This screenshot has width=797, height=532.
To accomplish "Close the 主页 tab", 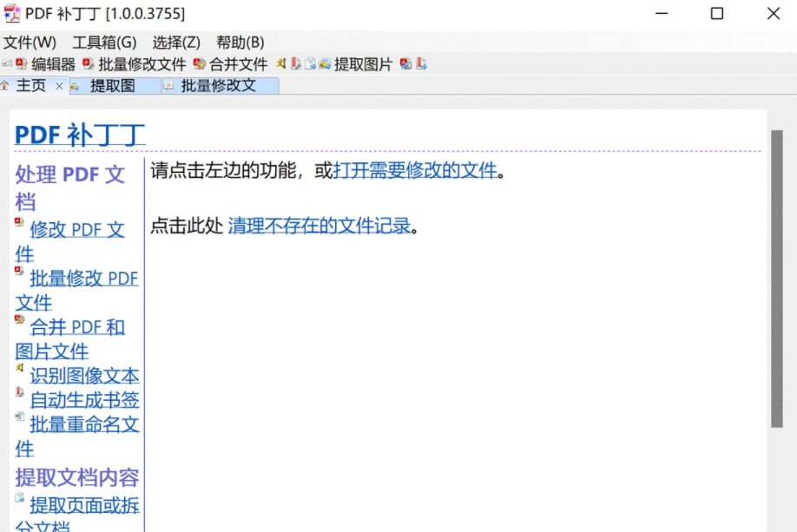I will [x=59, y=86].
